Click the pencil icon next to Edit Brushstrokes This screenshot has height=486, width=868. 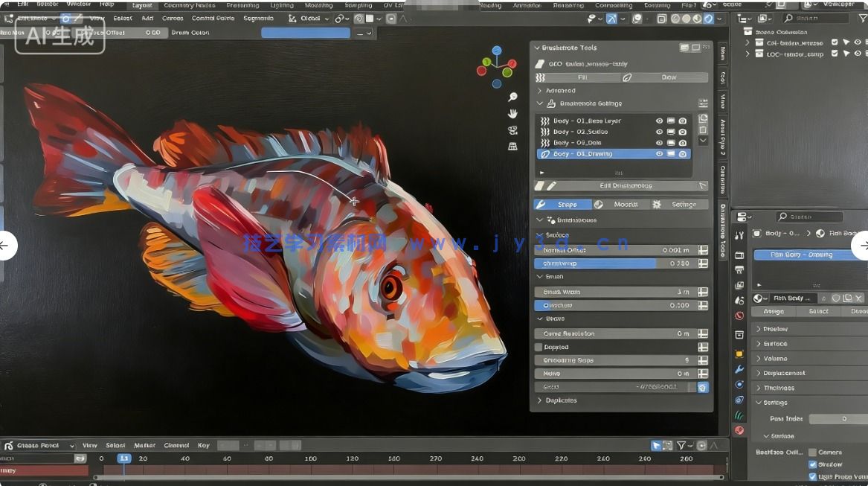click(x=552, y=185)
